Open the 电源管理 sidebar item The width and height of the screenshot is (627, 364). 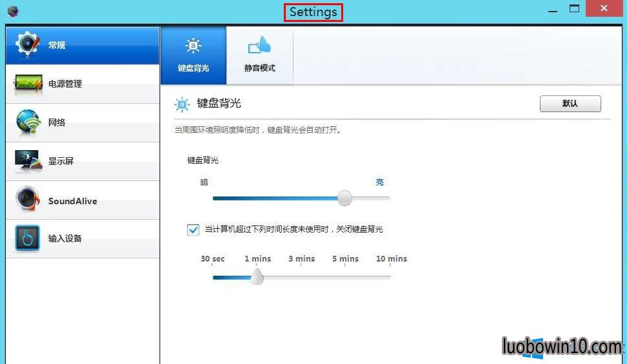pyautogui.click(x=83, y=84)
